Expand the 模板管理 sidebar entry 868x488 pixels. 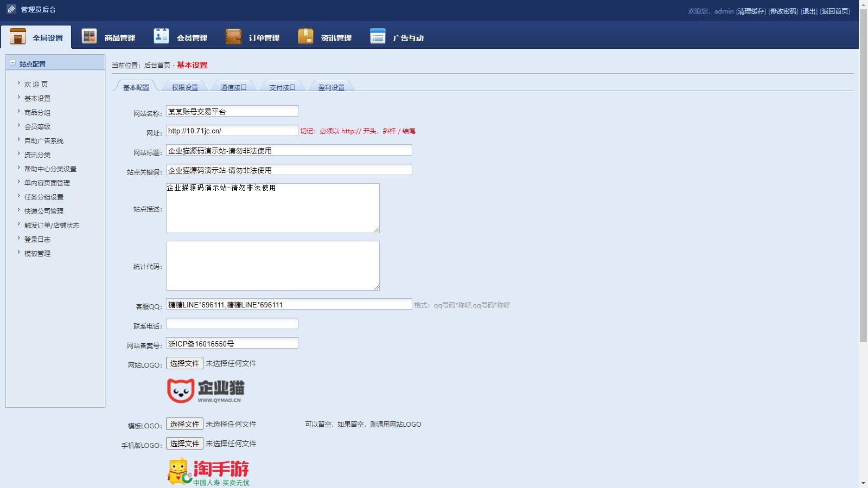[37, 253]
